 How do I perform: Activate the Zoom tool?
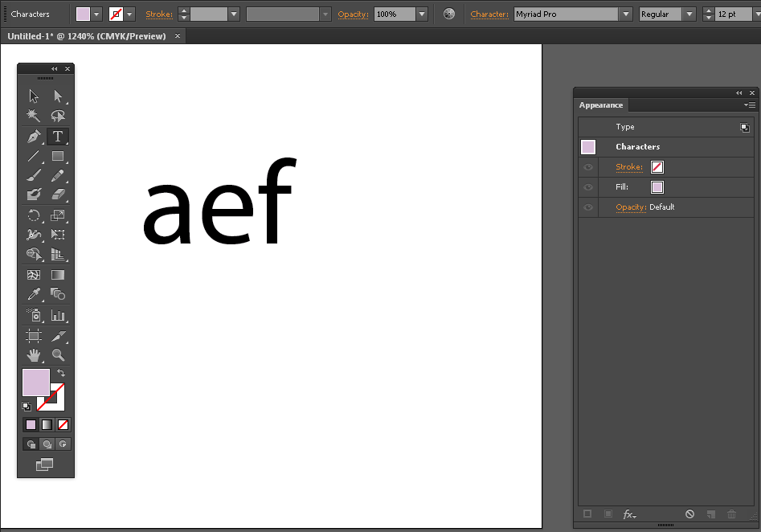[58, 354]
